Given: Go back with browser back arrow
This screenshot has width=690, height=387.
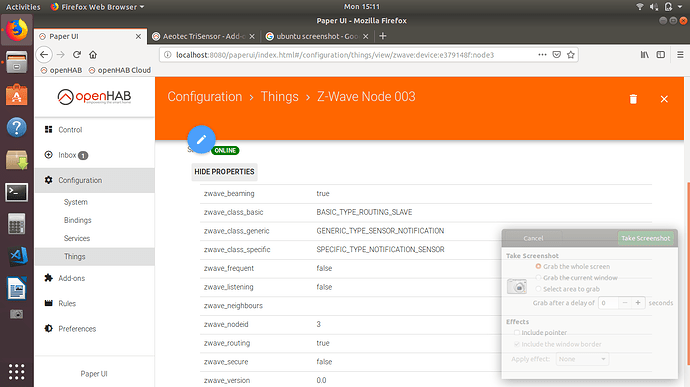Looking at the screenshot, I should tap(44, 55).
